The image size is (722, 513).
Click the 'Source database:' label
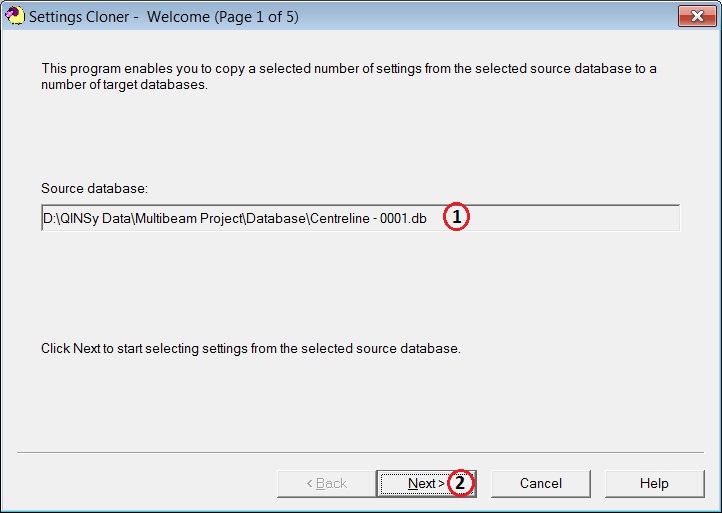coord(94,188)
